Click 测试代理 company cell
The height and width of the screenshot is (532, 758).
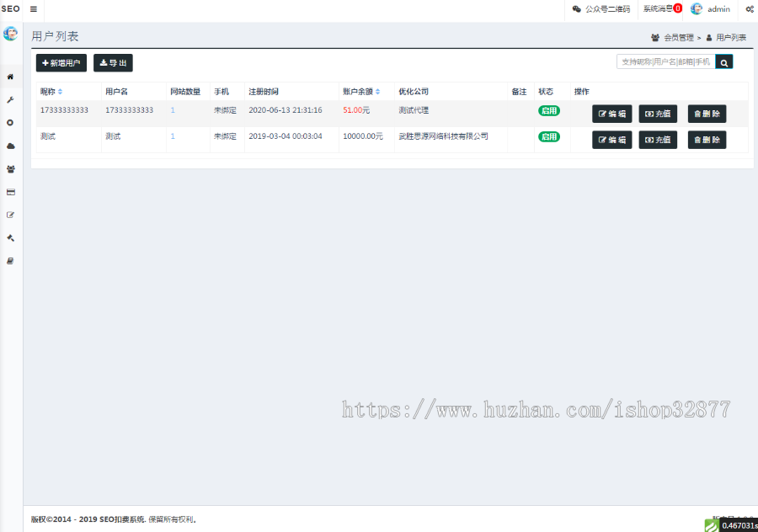tap(414, 110)
